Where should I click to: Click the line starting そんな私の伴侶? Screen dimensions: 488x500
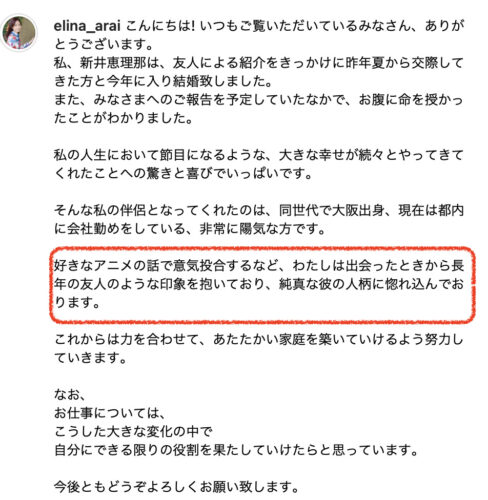[259, 211]
